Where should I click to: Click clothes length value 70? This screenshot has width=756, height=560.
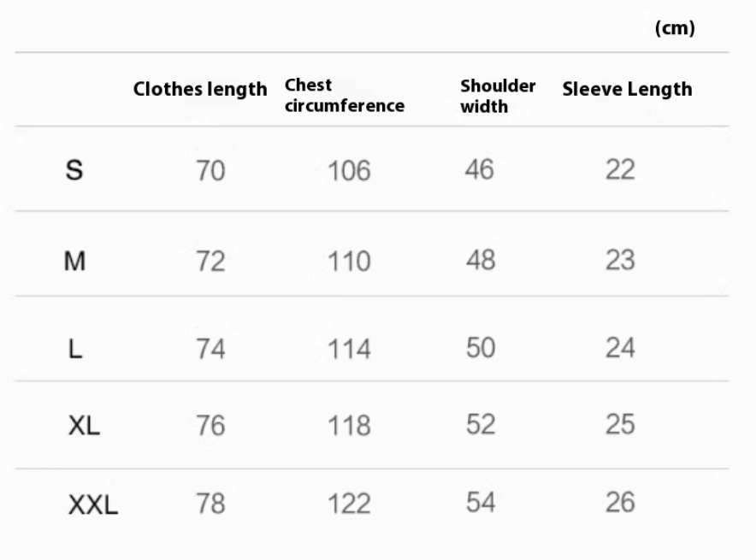point(210,171)
